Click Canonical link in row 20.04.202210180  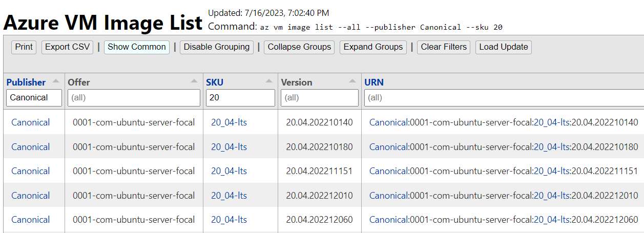pyautogui.click(x=31, y=147)
